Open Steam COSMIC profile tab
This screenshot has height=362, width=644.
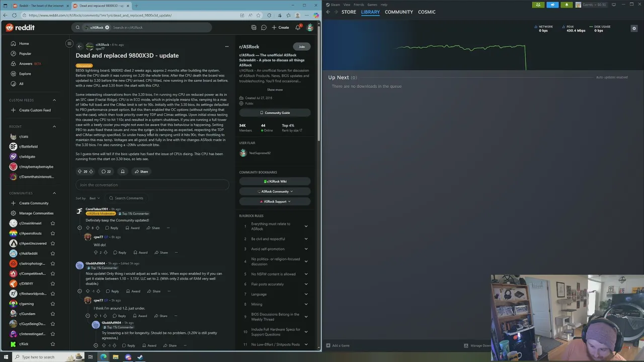tap(427, 12)
